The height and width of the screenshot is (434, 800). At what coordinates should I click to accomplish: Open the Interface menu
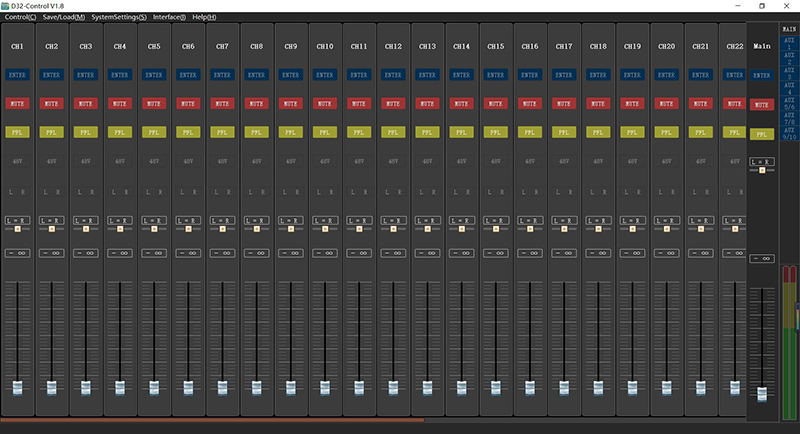pos(168,17)
